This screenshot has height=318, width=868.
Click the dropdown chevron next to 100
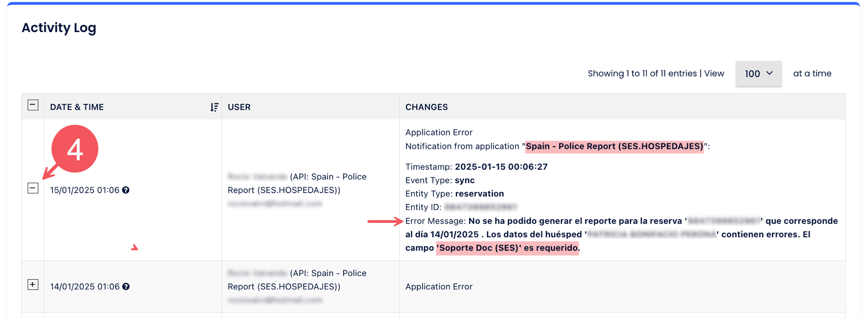click(x=769, y=73)
